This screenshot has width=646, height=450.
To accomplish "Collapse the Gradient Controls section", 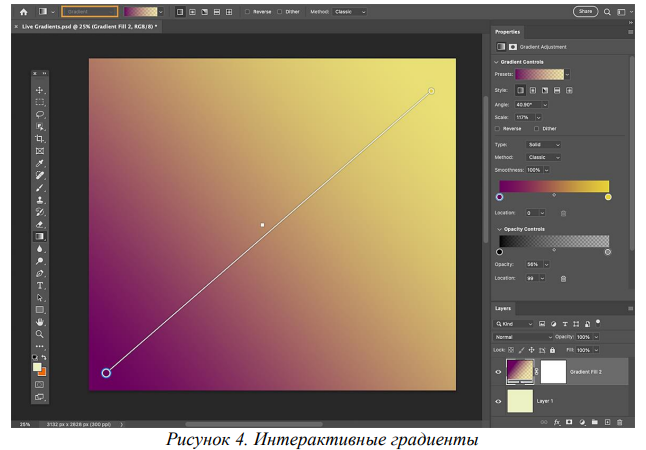I will coord(496,62).
